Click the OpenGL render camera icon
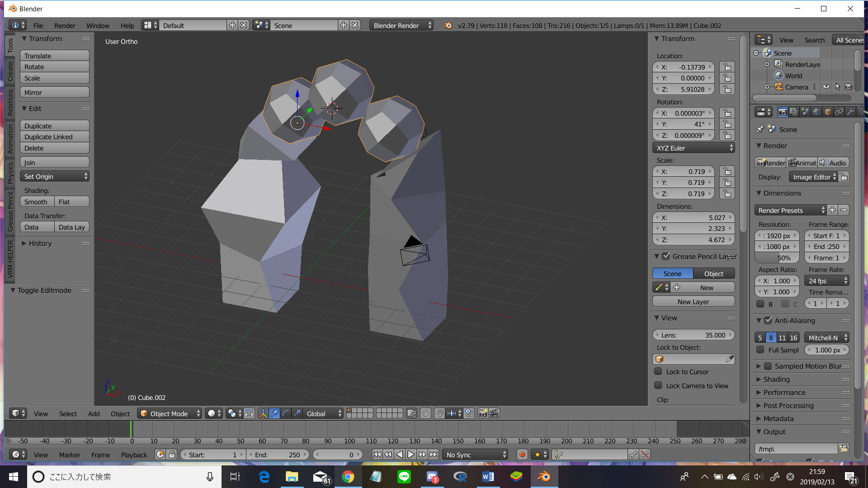The image size is (868, 488). pyautogui.click(x=483, y=413)
